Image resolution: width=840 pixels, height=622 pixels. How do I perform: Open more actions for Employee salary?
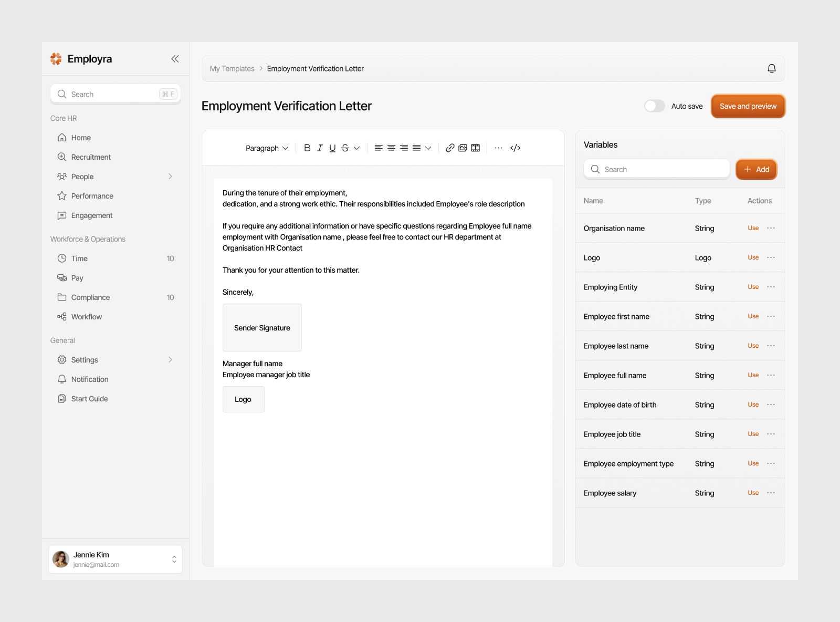point(771,493)
